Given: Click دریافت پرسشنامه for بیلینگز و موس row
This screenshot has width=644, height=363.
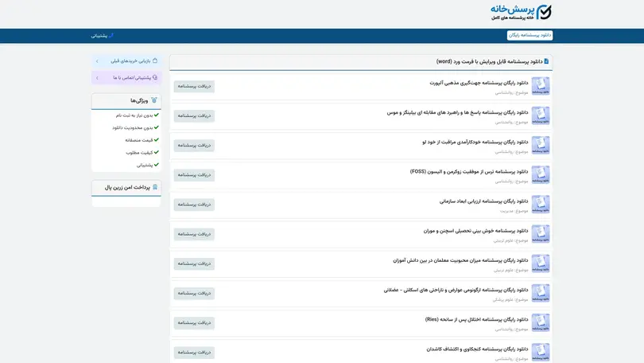Looking at the screenshot, I should point(194,116).
